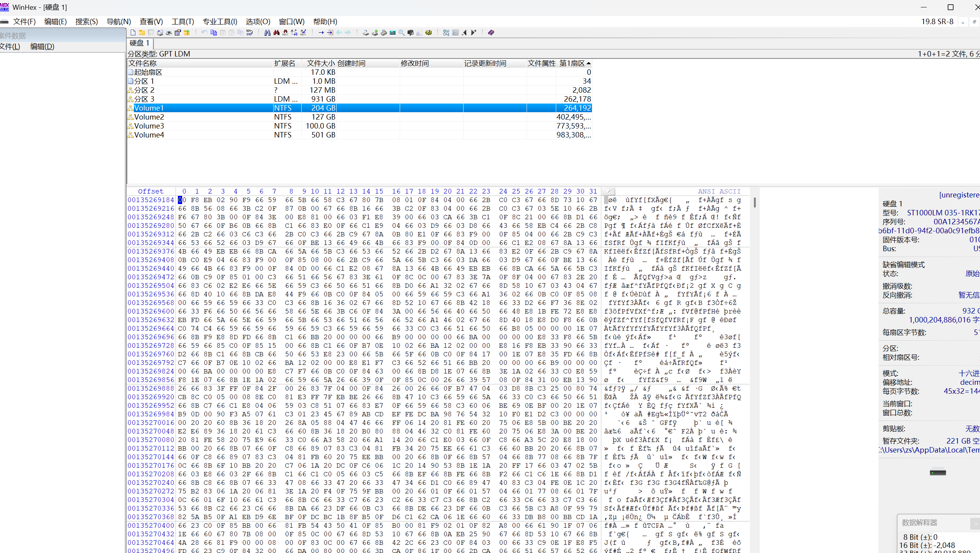Click the Calculator toolbar icon
Screen dimensions: 980x553
392,33
